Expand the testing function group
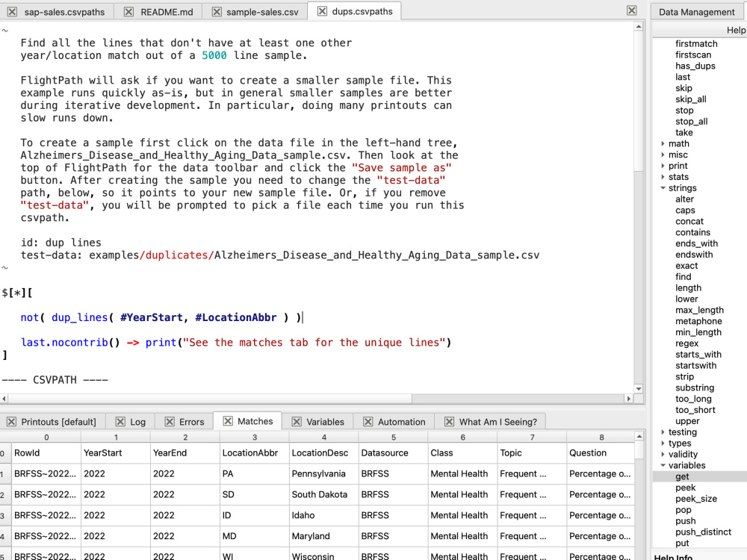The height and width of the screenshot is (560, 747). [663, 432]
